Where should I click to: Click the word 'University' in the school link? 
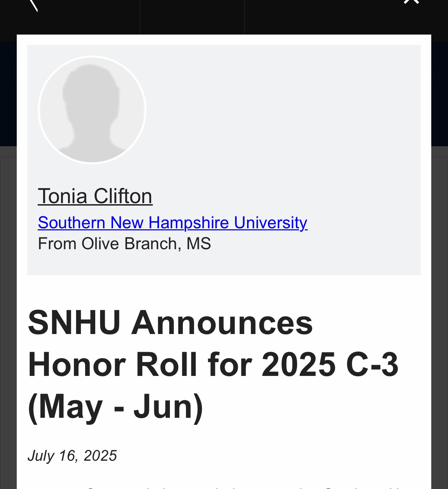[x=271, y=223]
